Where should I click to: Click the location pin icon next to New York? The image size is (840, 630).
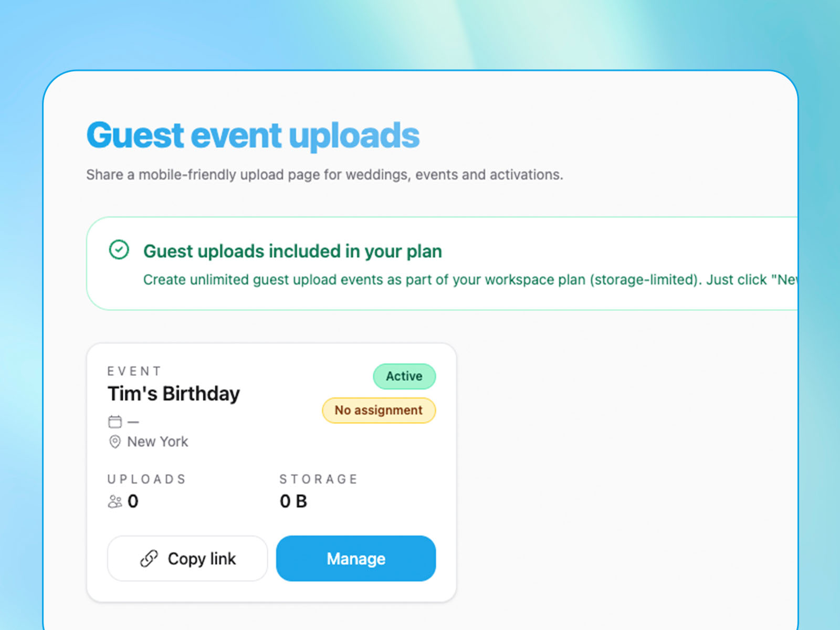click(x=114, y=442)
